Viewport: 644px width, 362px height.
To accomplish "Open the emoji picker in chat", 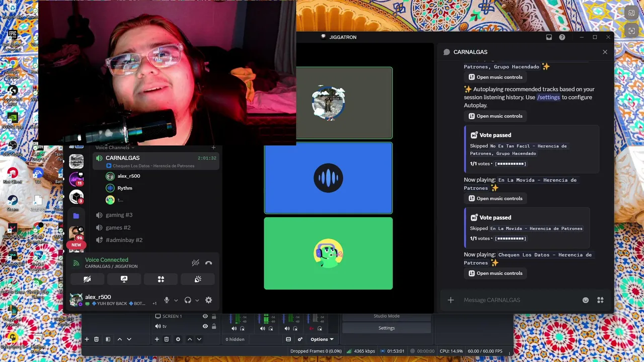I will pyautogui.click(x=586, y=300).
